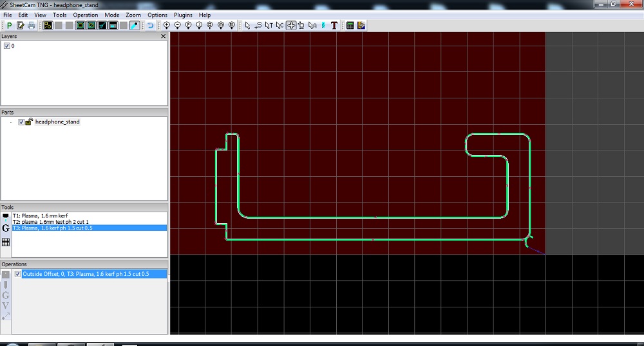Click the grid table icon in Tools panel

tap(6, 242)
